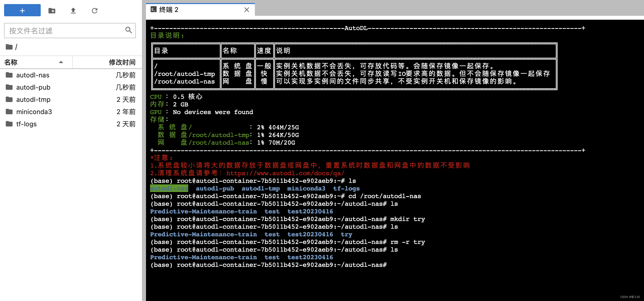Toggle the sort arrow on the 名称 column
The width and height of the screenshot is (644, 301).
61,62
